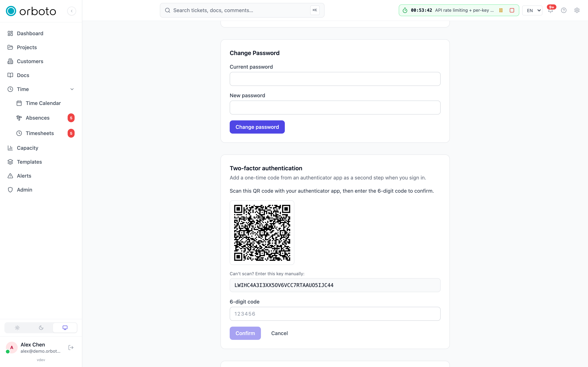Click the orboto logo
Image resolution: width=588 pixels, height=367 pixels.
tap(31, 11)
